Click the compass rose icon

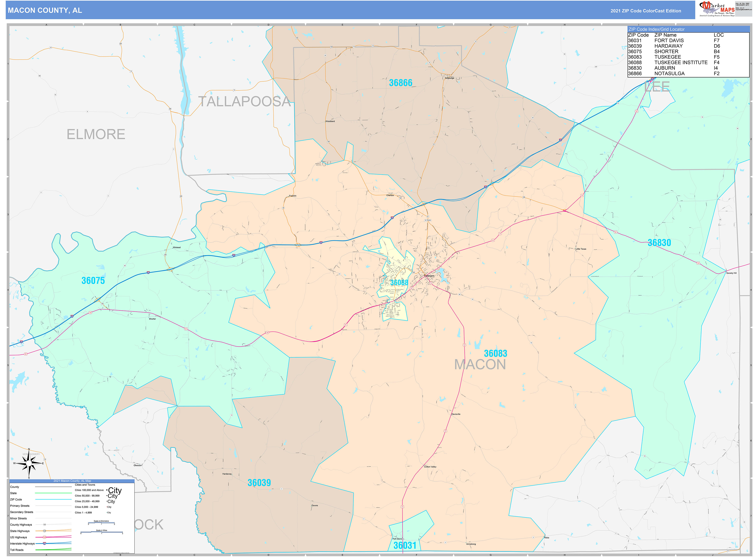pos(29,464)
